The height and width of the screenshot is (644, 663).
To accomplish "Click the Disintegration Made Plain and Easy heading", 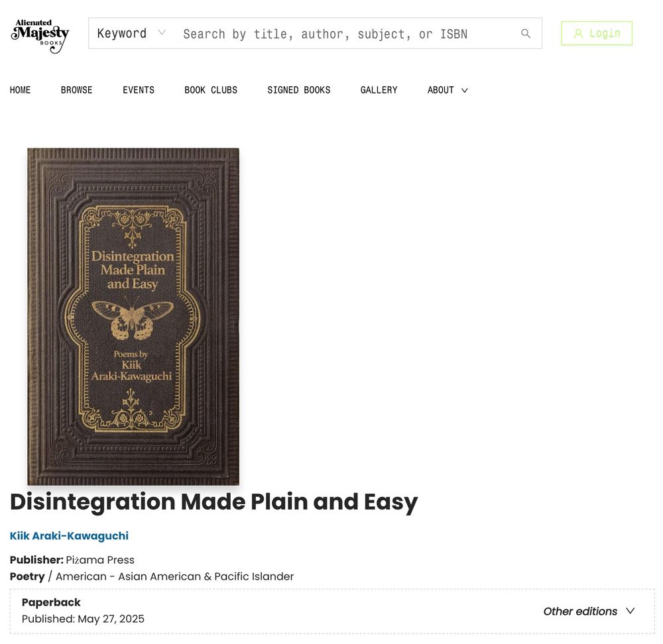I will 213,502.
